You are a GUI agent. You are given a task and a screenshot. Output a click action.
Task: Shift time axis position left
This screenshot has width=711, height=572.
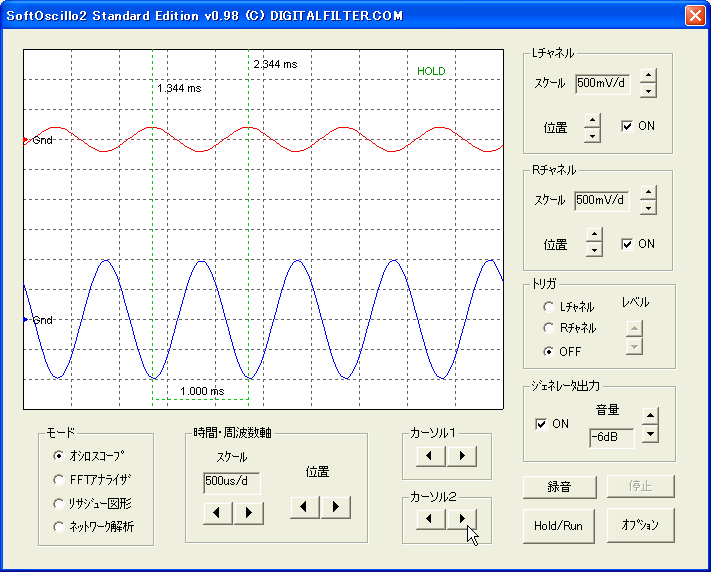(x=305, y=507)
